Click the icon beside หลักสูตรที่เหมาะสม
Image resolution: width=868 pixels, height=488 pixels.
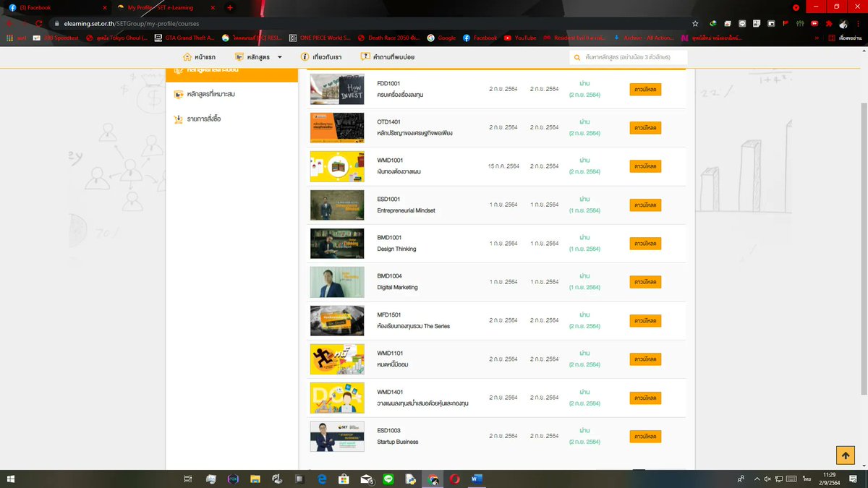pyautogui.click(x=178, y=94)
